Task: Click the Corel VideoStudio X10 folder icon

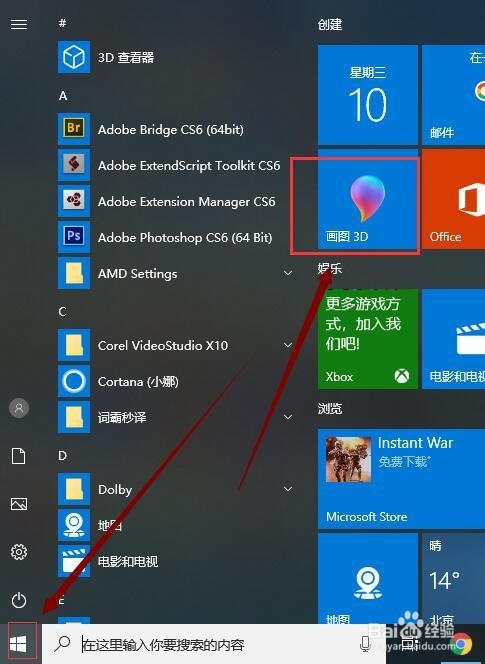Action: click(x=74, y=345)
